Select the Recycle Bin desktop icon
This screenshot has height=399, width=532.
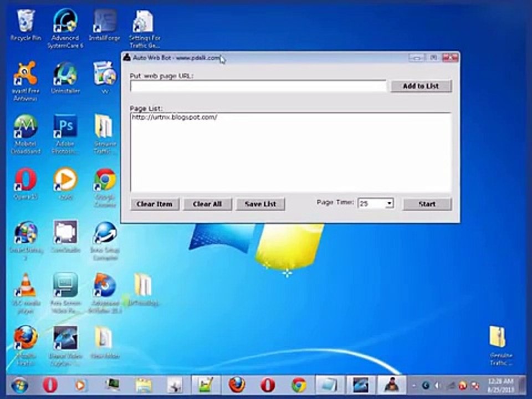(x=25, y=26)
